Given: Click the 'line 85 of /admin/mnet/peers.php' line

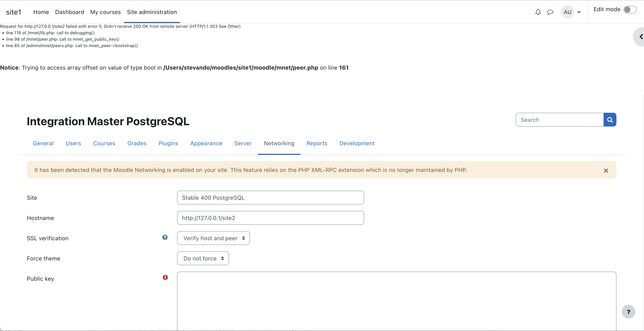Looking at the screenshot, I should click(72, 46).
